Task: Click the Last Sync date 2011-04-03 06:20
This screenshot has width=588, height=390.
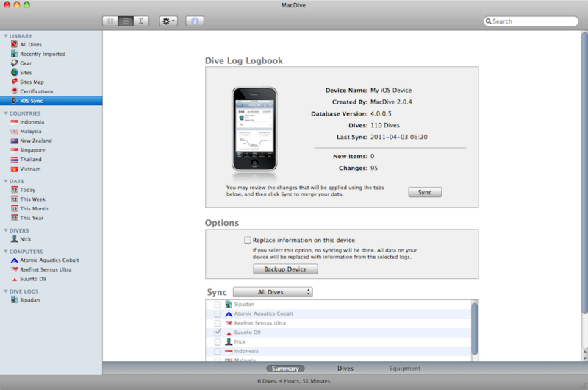Action: 398,137
